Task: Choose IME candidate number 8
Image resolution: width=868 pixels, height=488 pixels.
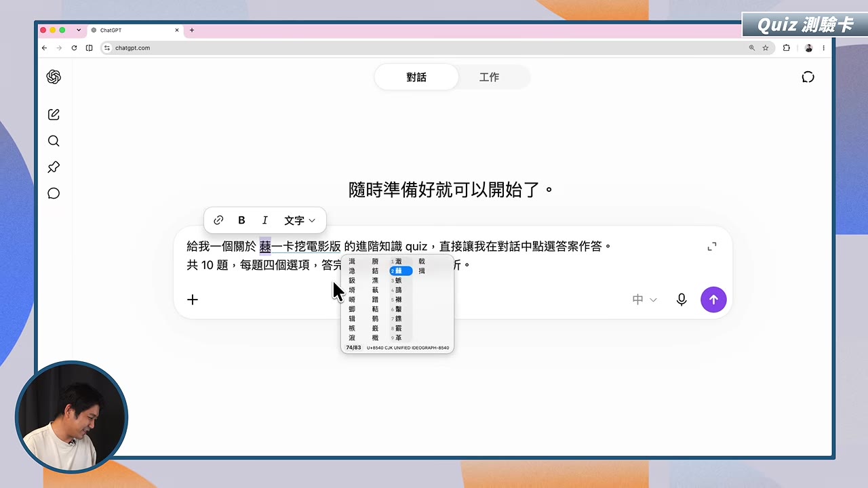Action: coord(400,328)
